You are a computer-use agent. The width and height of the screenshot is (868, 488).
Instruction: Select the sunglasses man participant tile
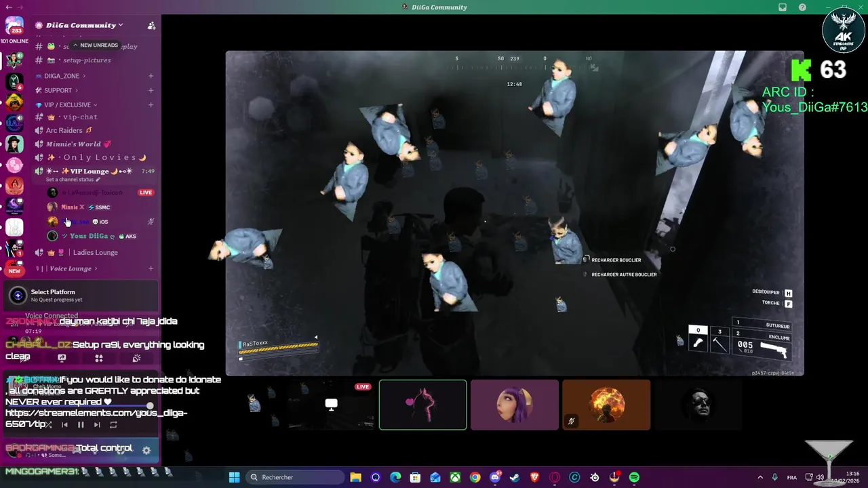pyautogui.click(x=698, y=405)
